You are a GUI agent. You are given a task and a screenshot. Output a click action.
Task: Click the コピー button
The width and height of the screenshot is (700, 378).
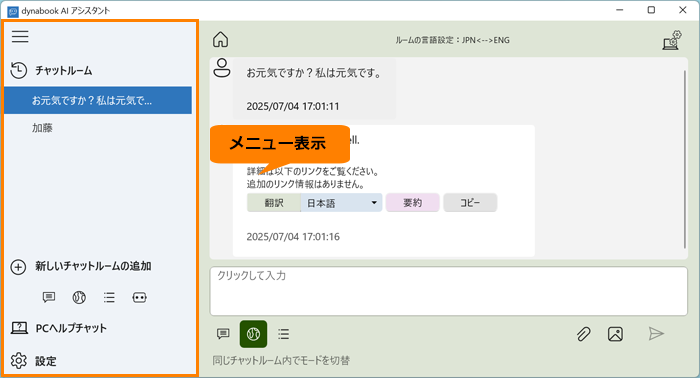[470, 203]
